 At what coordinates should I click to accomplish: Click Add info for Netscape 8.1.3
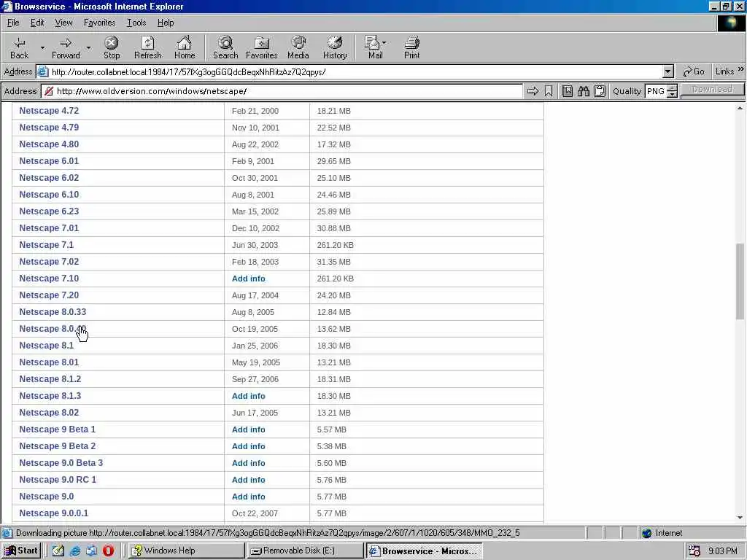(249, 396)
